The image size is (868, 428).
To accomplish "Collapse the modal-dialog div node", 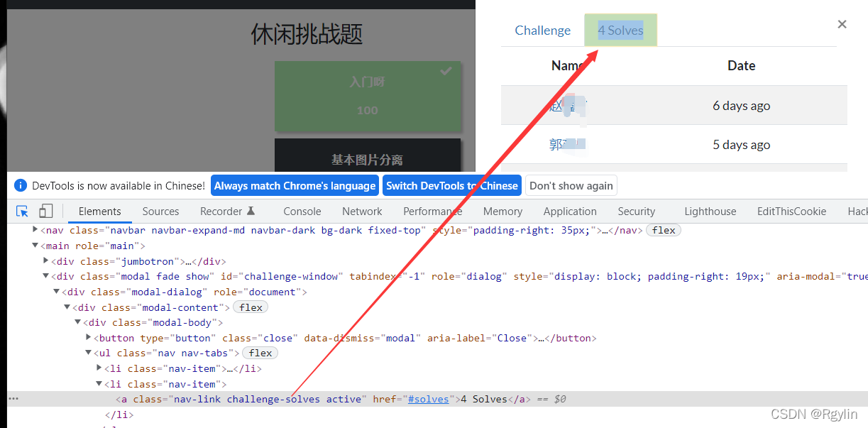I will [x=57, y=292].
